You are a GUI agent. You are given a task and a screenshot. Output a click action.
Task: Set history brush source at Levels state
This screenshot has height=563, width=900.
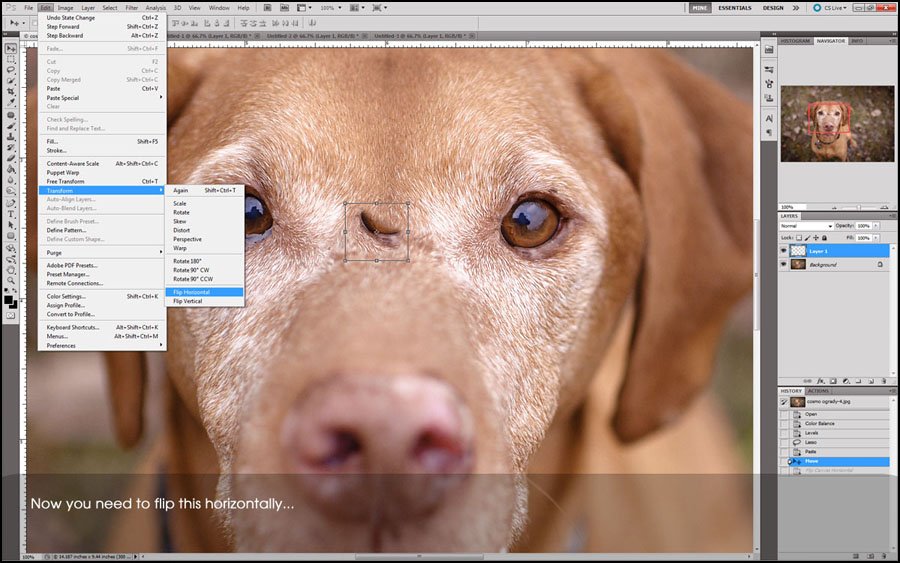[785, 433]
